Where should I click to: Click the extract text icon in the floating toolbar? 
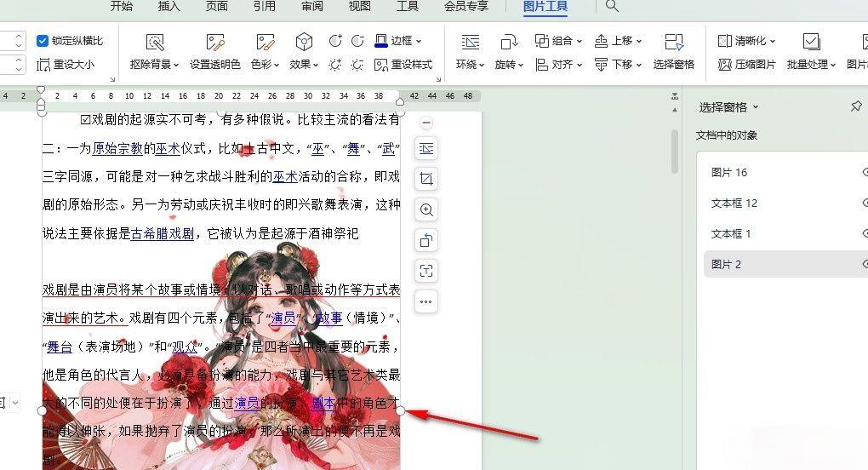tap(426, 271)
